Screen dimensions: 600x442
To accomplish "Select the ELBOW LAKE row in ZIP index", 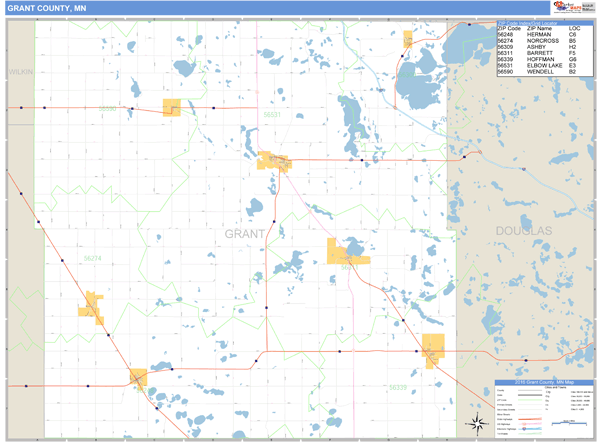I will tap(539, 65).
